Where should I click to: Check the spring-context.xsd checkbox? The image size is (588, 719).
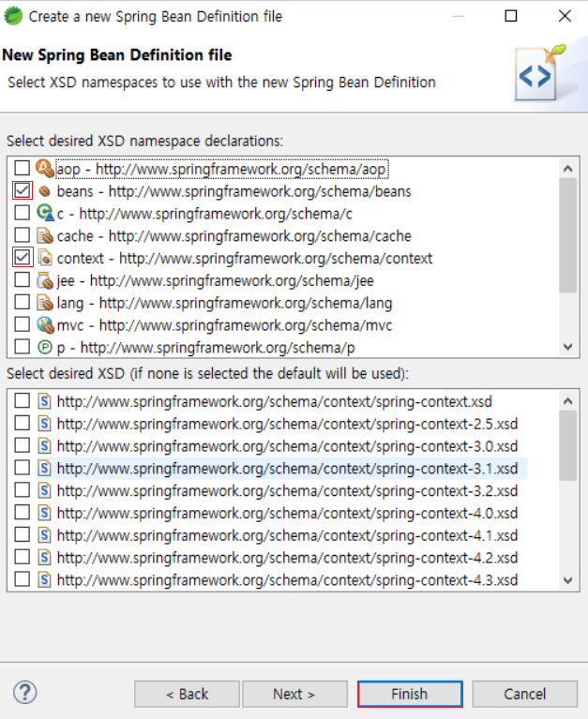click(x=22, y=401)
